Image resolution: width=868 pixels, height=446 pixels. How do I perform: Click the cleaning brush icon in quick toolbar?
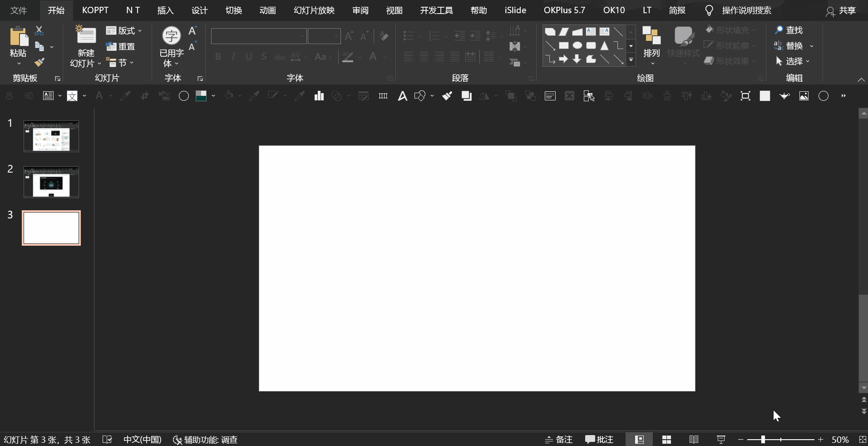point(447,96)
